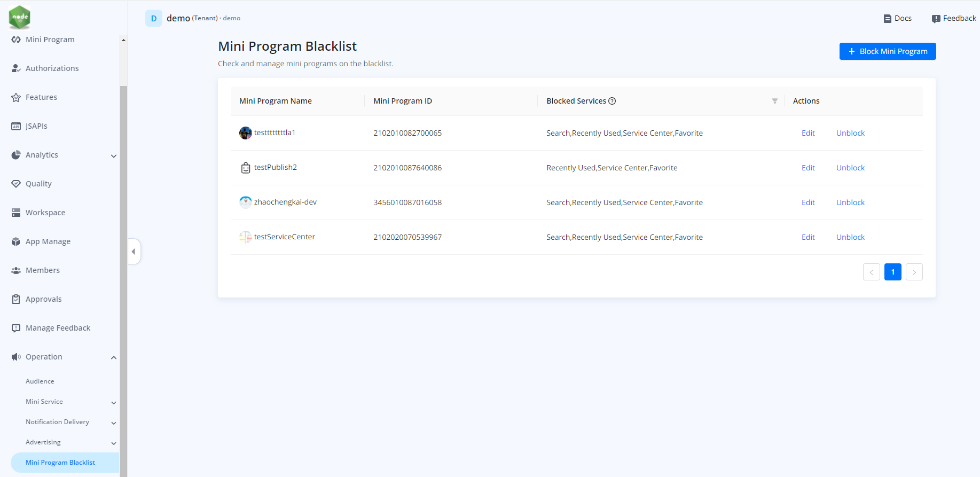
Task: Open Feedback from the top bar
Action: tap(954, 18)
